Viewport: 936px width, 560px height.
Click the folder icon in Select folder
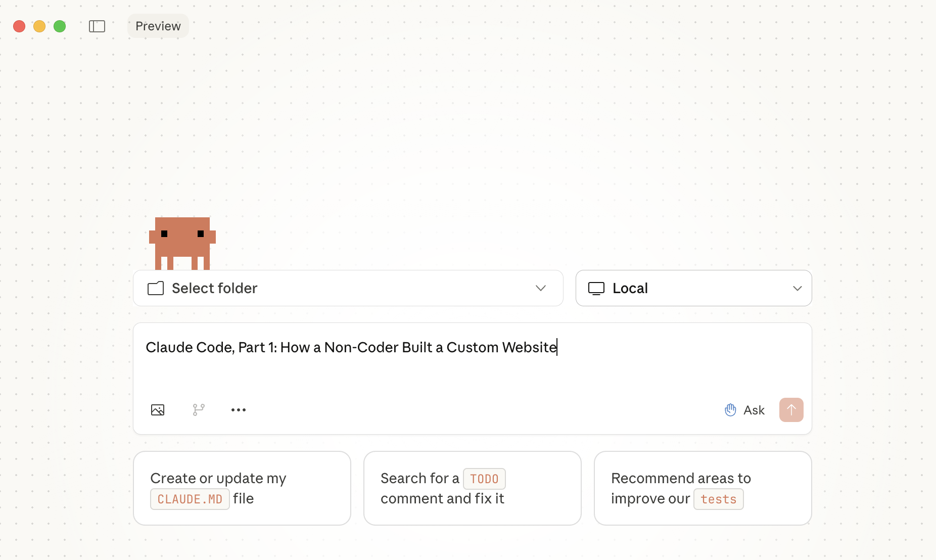pos(156,289)
